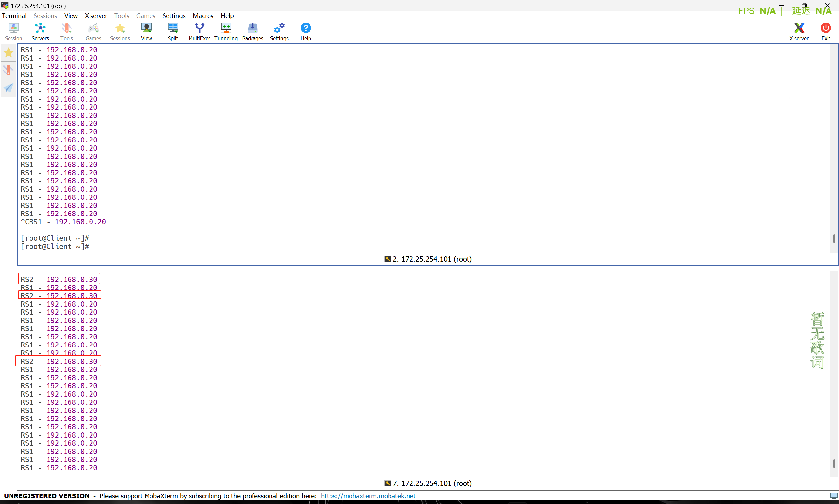Click the star favorites sidebar icon
This screenshot has width=839, height=504.
pos(9,53)
